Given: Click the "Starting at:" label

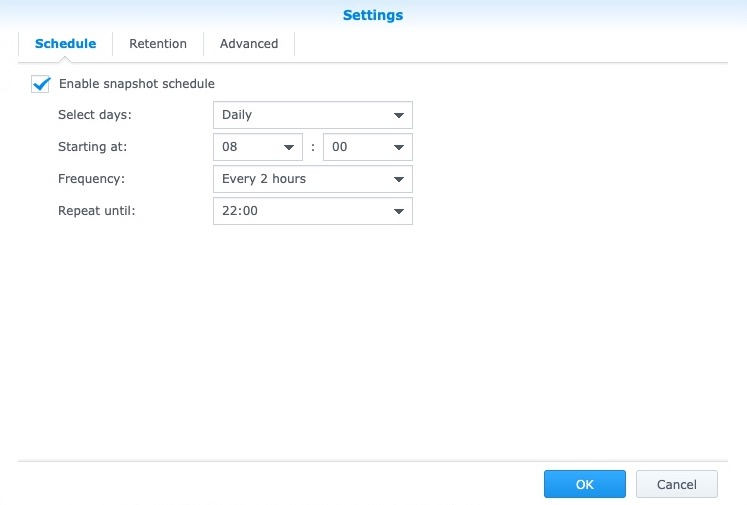Looking at the screenshot, I should pos(93,147).
